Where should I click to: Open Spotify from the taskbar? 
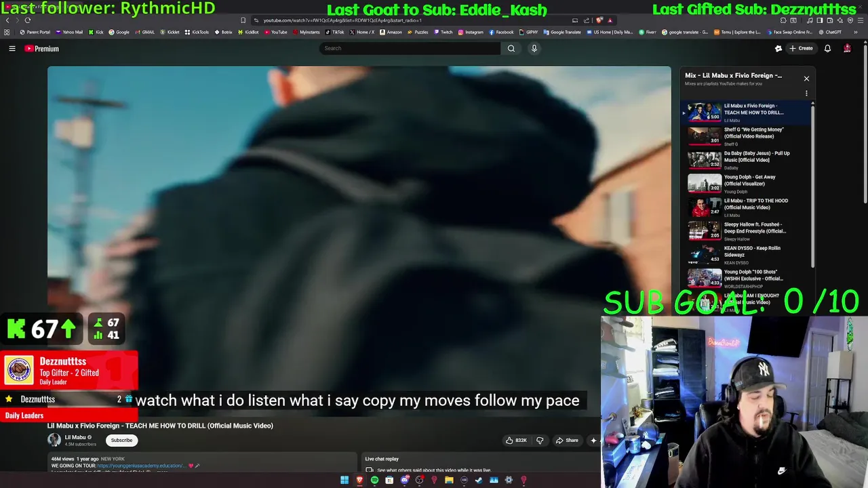[x=374, y=480]
